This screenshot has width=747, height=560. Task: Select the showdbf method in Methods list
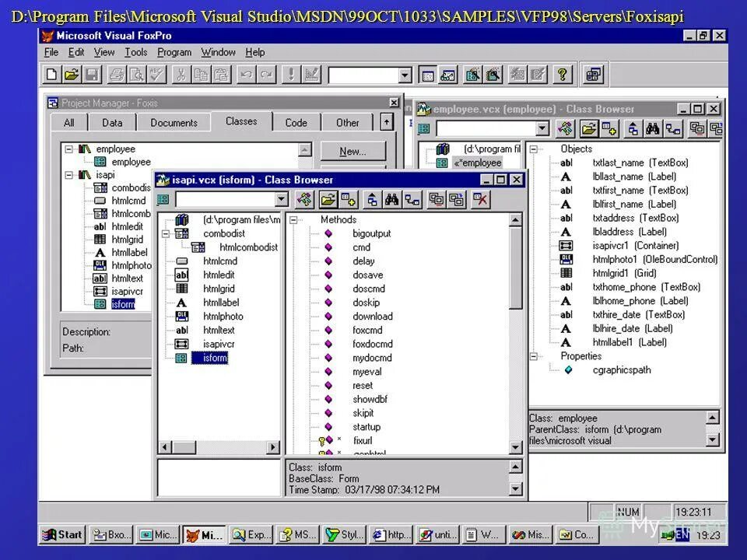pyautogui.click(x=370, y=399)
